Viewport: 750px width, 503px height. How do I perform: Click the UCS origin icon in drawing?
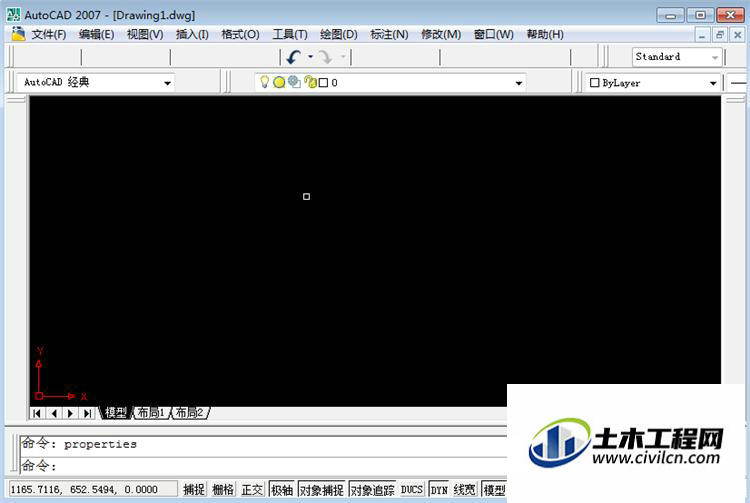[39, 395]
